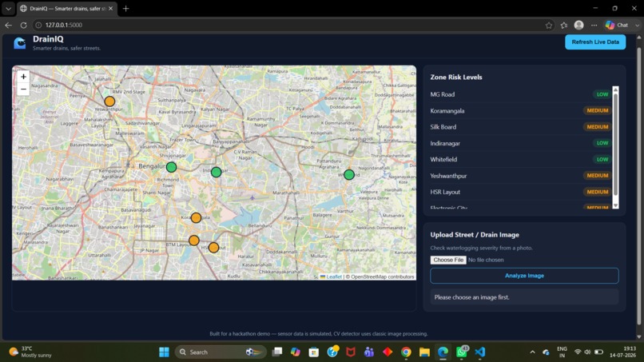Screen dimensions: 644x362
Task: Open Visual Studio Code from taskbar
Action: click(x=479, y=352)
